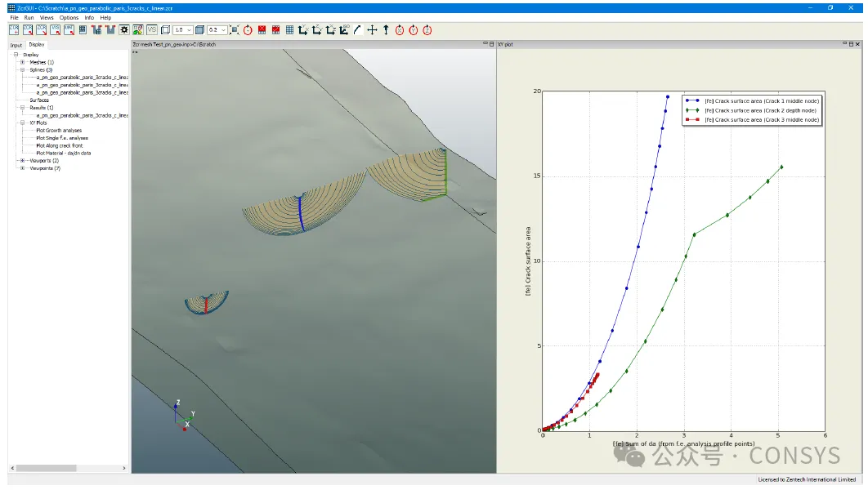Select the wireframe cube display icon

coord(165,30)
